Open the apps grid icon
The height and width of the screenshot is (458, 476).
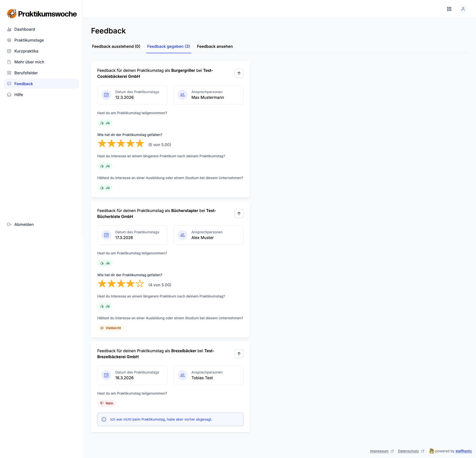coord(449,9)
